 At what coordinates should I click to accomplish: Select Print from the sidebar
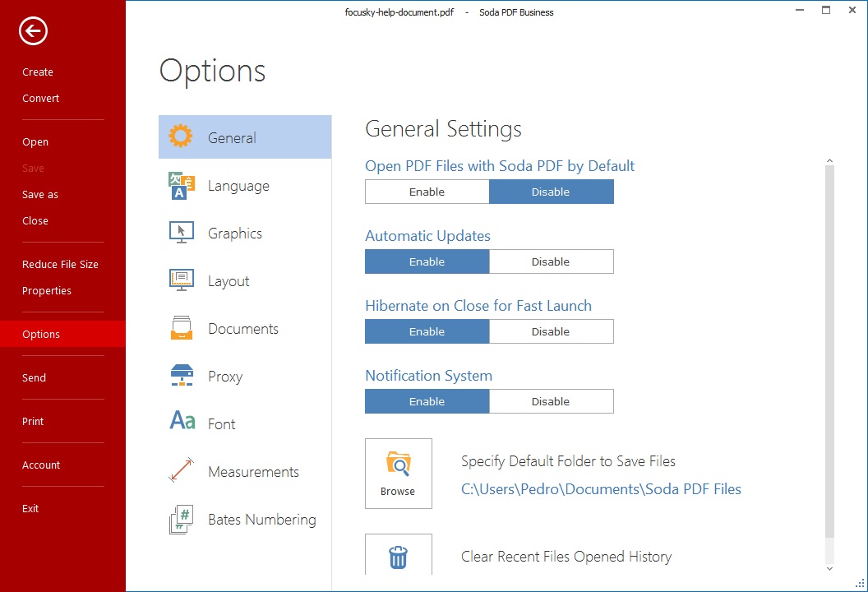(x=33, y=421)
